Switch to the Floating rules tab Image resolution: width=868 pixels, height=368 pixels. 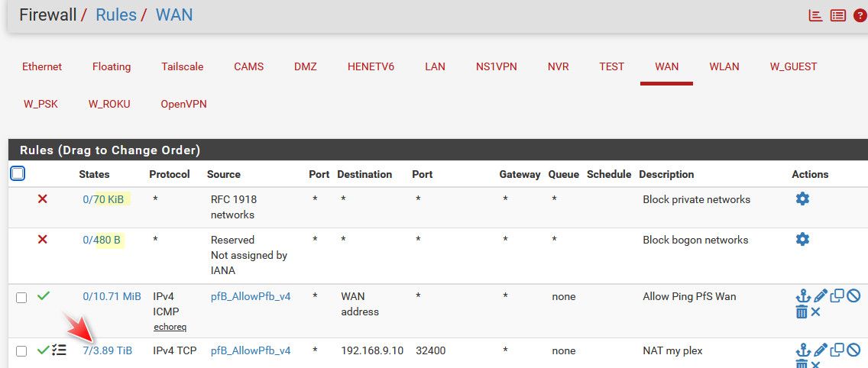[112, 66]
